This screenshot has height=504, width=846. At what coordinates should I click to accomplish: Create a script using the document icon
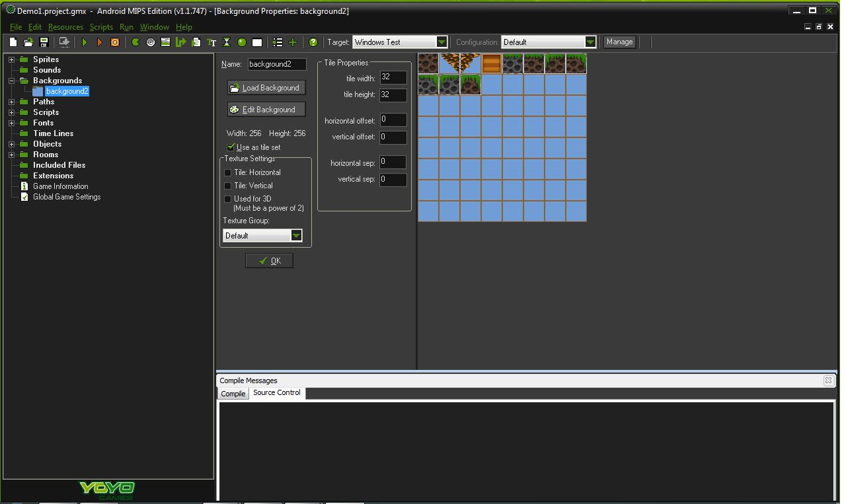(196, 42)
